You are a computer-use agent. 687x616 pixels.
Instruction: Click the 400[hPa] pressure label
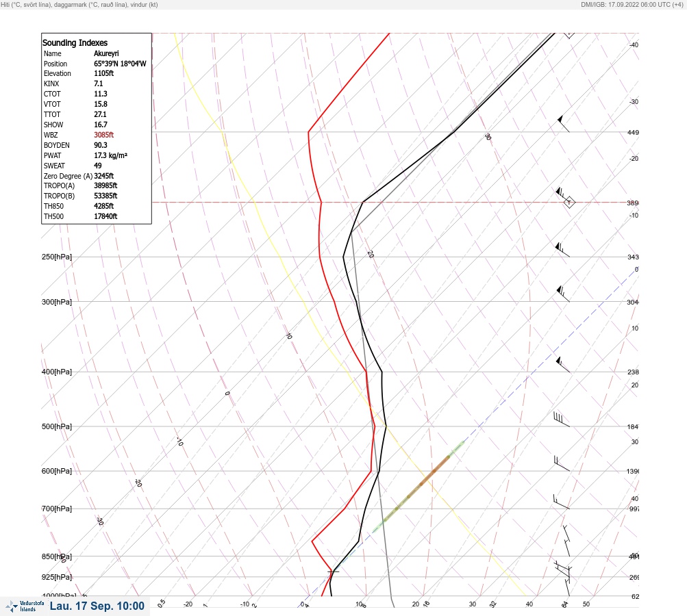point(57,372)
